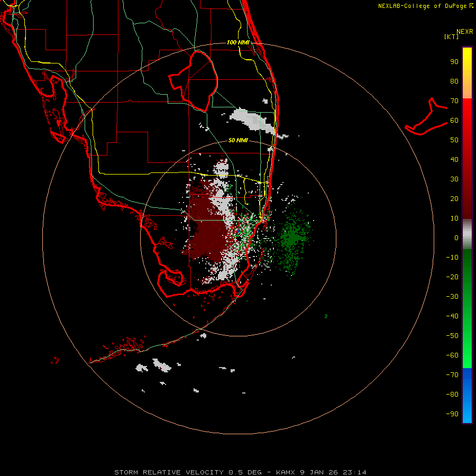Click the -70 value on velocity scale

point(452,375)
